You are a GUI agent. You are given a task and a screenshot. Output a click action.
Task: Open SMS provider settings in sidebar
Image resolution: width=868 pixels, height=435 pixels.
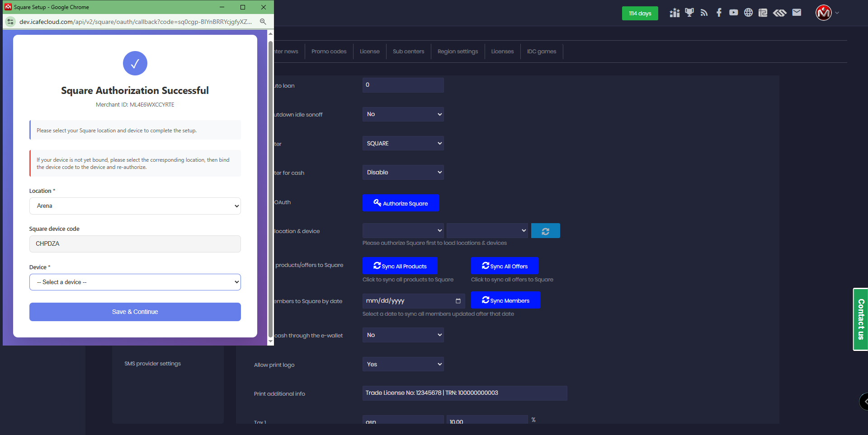coord(152,364)
